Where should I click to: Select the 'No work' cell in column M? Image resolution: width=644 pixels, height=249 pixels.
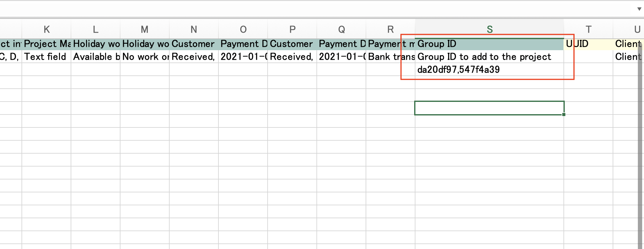pos(145,57)
